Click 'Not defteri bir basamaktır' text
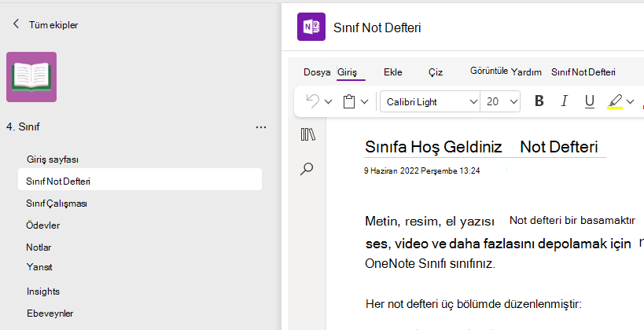The image size is (644, 330). pyautogui.click(x=572, y=221)
